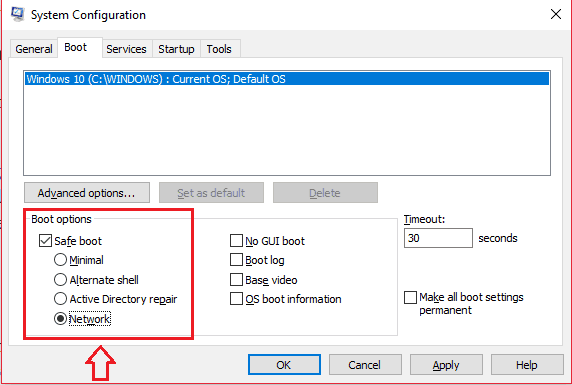The image size is (572, 385).
Task: Switch to the General tab
Action: (x=34, y=49)
